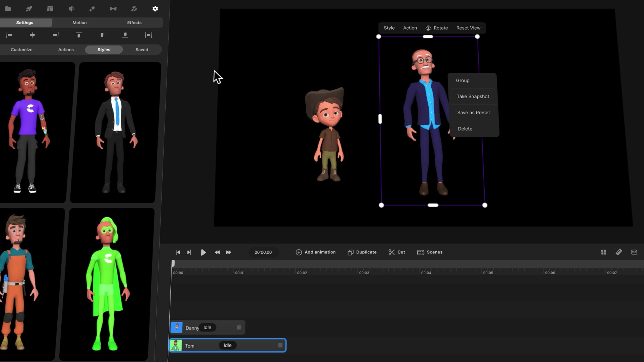Click the fast-forward playback button
The height and width of the screenshot is (362, 644).
tap(228, 252)
